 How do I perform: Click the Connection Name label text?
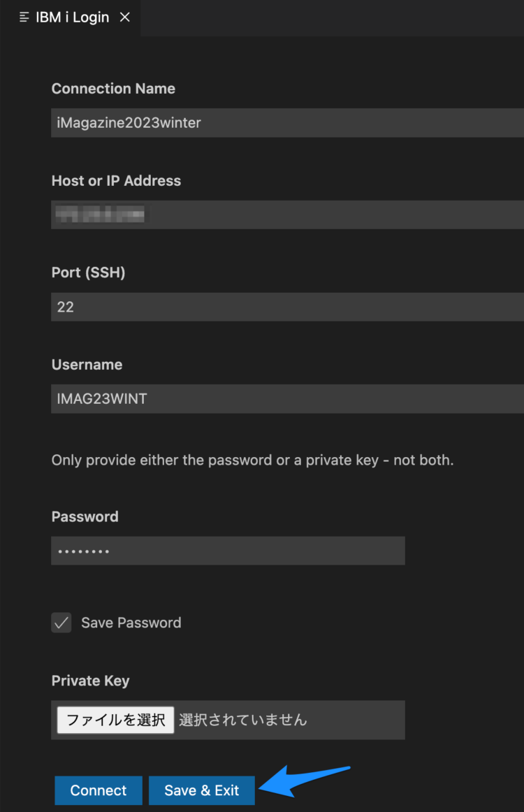coord(113,89)
